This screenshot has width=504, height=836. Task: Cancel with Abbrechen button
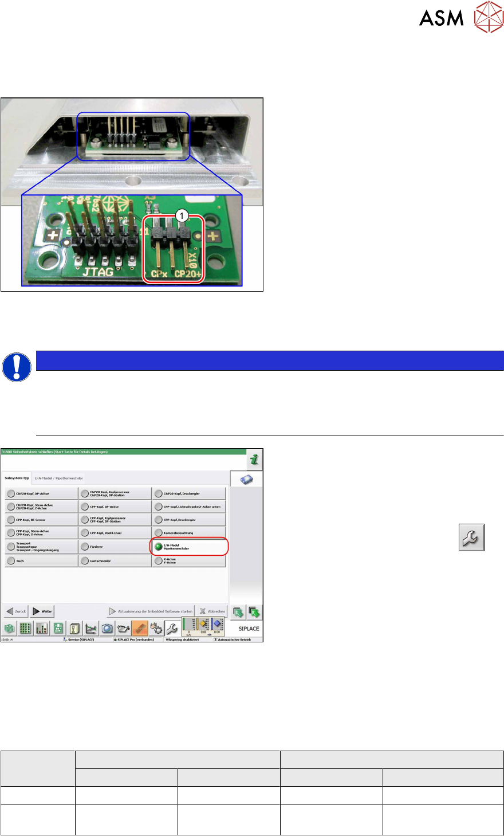[x=212, y=611]
